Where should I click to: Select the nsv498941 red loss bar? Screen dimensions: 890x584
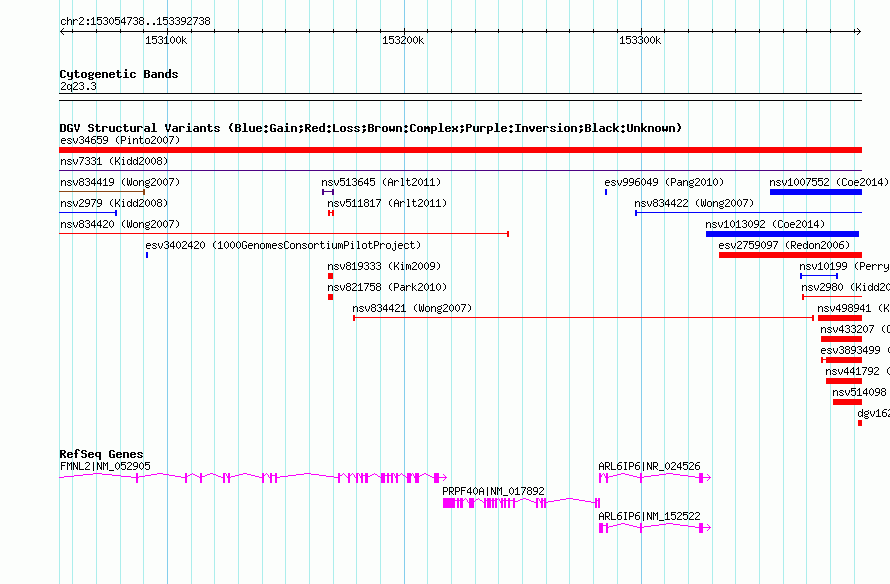(839, 318)
